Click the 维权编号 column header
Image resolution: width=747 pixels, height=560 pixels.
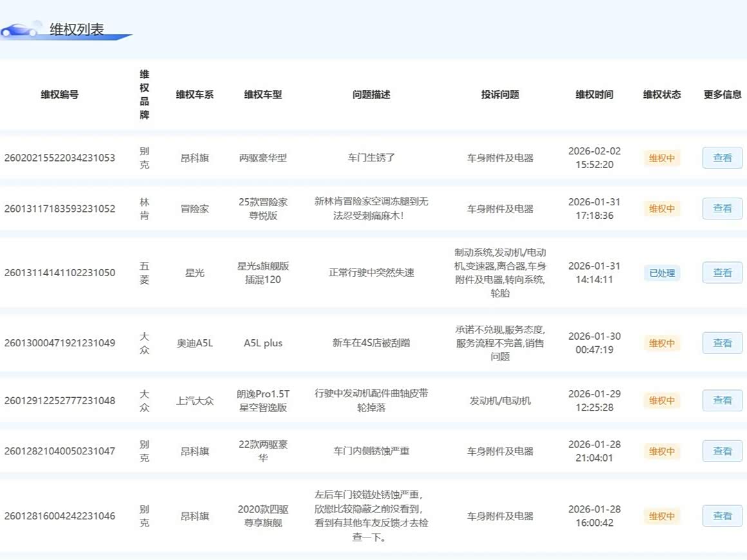(x=60, y=95)
